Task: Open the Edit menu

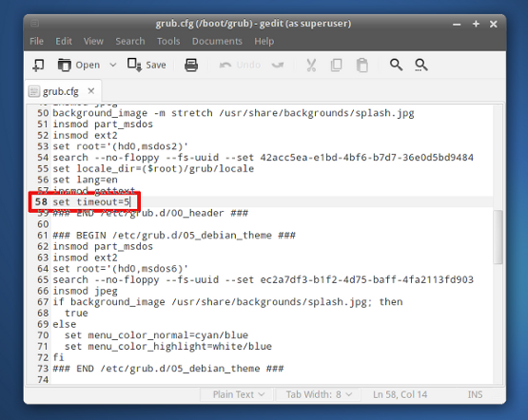Action: click(x=64, y=42)
